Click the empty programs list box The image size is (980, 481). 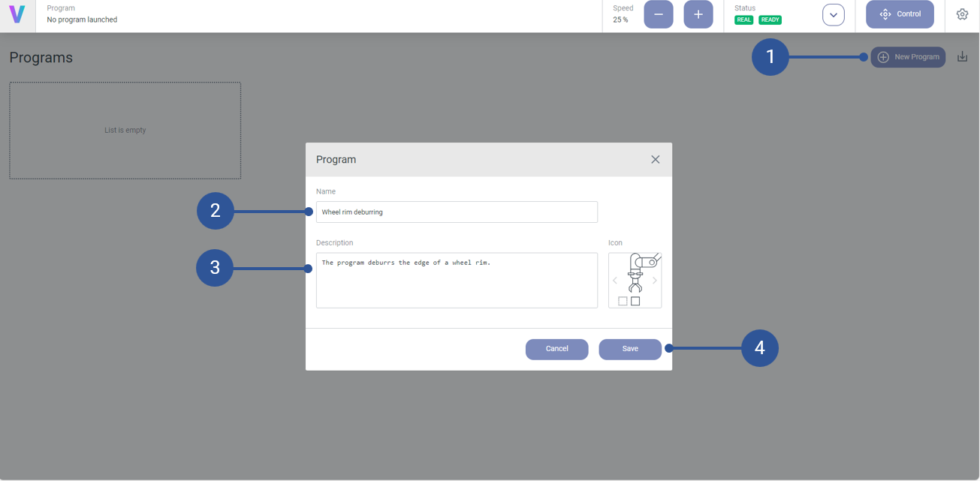point(125,131)
